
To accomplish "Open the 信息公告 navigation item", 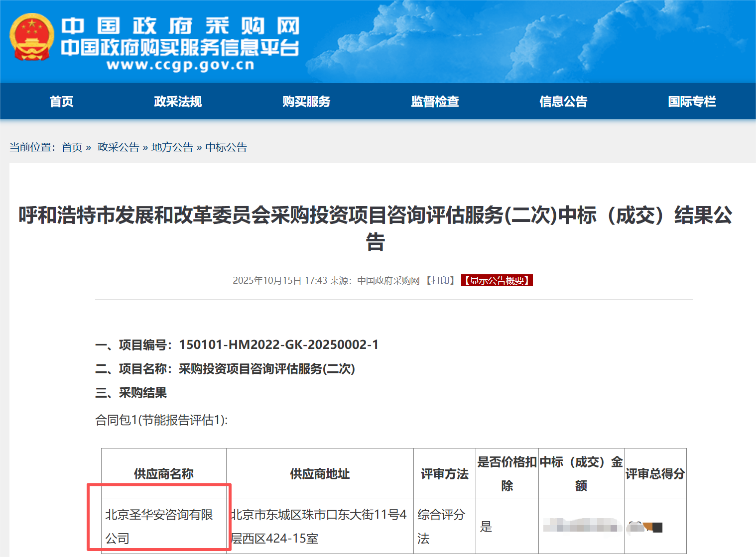I will [x=563, y=102].
